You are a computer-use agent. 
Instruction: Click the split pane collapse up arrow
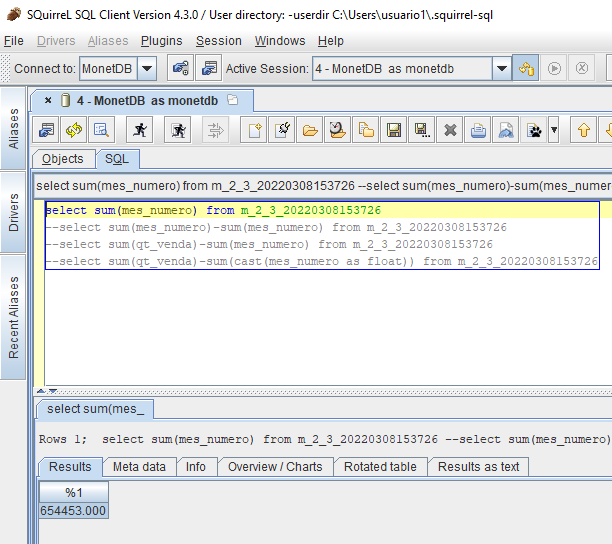point(41,391)
